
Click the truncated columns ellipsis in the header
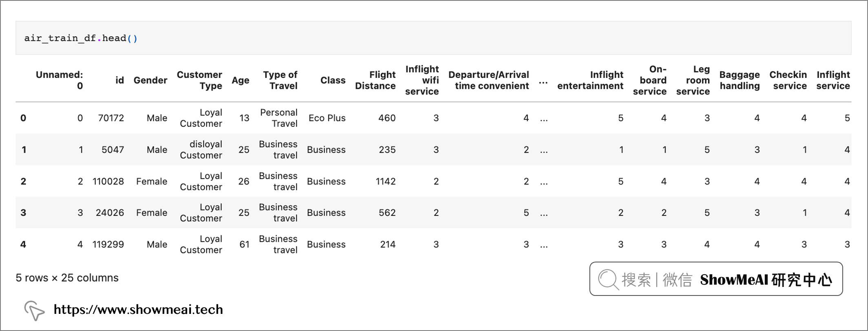tap(543, 82)
